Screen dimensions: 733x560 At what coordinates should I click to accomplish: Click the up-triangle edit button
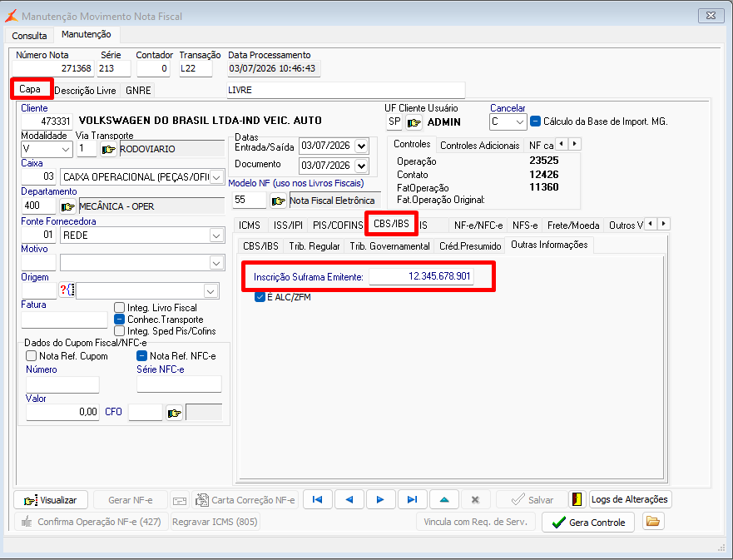coord(444,500)
